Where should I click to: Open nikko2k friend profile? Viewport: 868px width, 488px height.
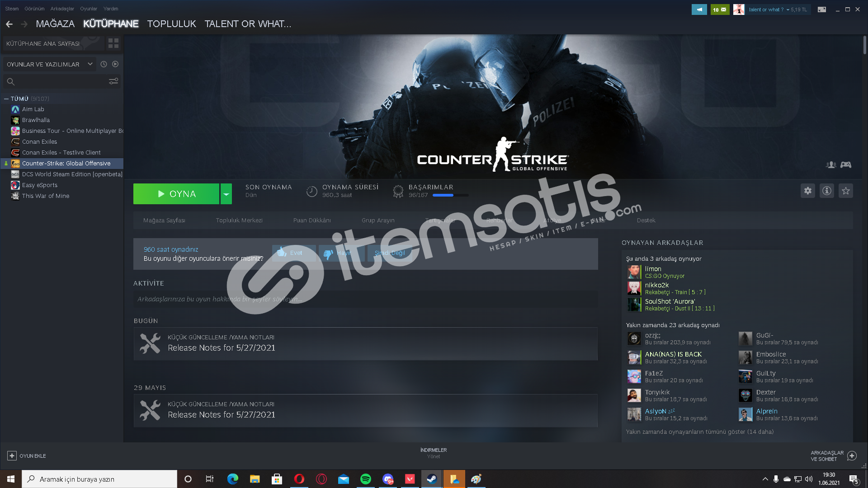[x=656, y=285]
